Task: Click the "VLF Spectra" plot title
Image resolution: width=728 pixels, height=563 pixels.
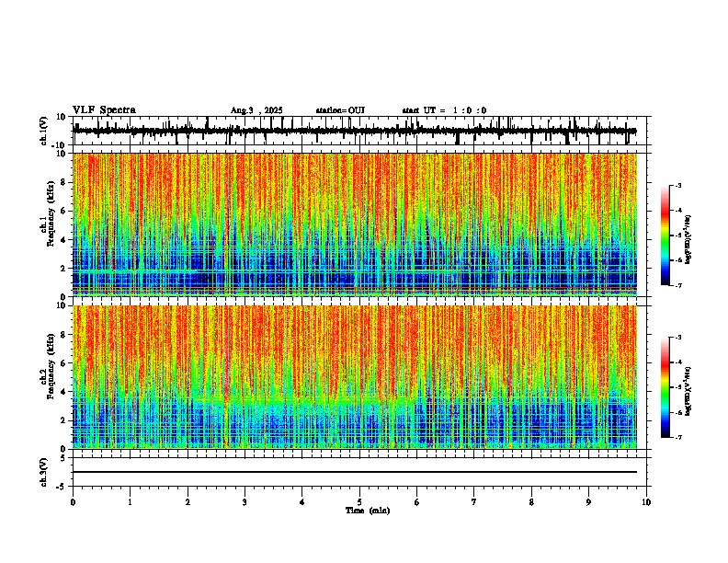Action: [x=104, y=110]
